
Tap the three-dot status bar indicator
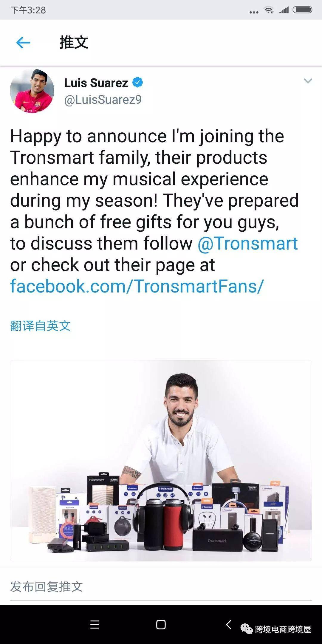point(254,12)
